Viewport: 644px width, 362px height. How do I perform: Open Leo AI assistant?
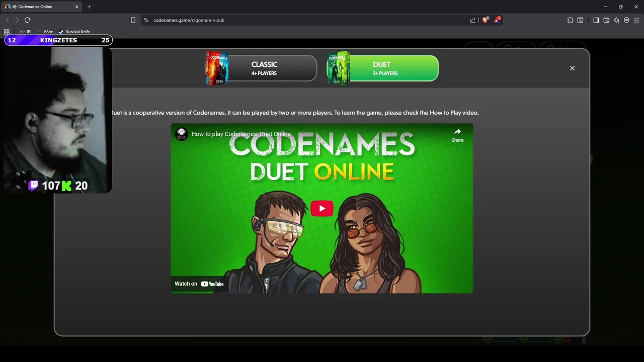[616, 20]
